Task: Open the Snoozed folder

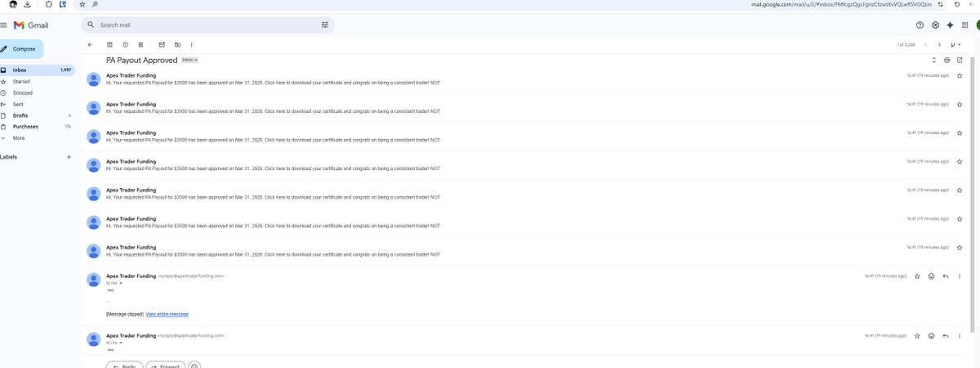Action: pos(38,93)
